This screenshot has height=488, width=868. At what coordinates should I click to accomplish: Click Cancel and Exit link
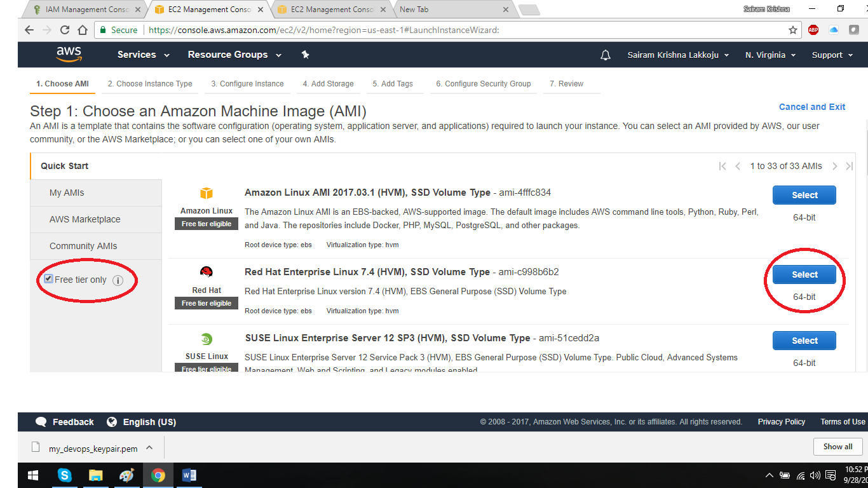pyautogui.click(x=812, y=107)
